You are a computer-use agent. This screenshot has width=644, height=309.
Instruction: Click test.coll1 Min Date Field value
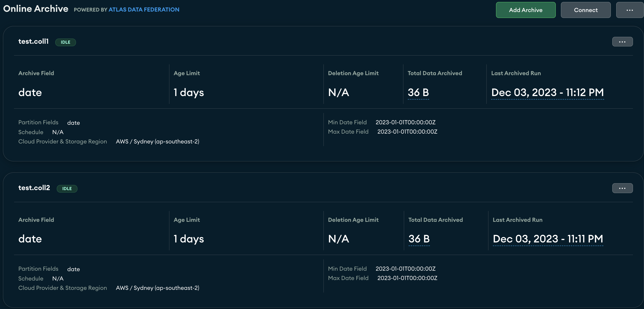405,122
